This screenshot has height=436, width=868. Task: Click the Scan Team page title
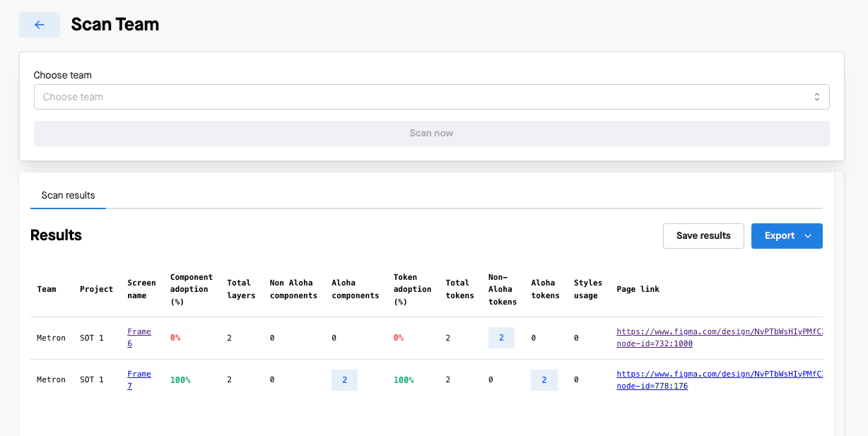(x=115, y=25)
